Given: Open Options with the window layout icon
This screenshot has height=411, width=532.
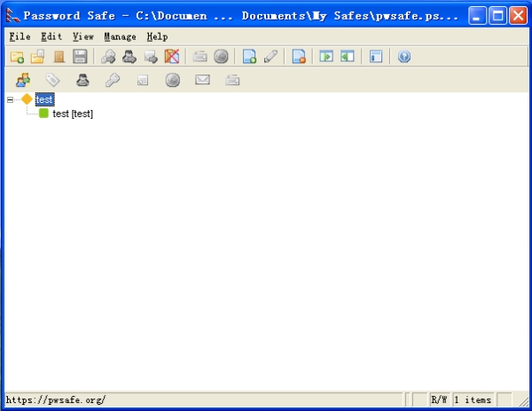Looking at the screenshot, I should [376, 57].
